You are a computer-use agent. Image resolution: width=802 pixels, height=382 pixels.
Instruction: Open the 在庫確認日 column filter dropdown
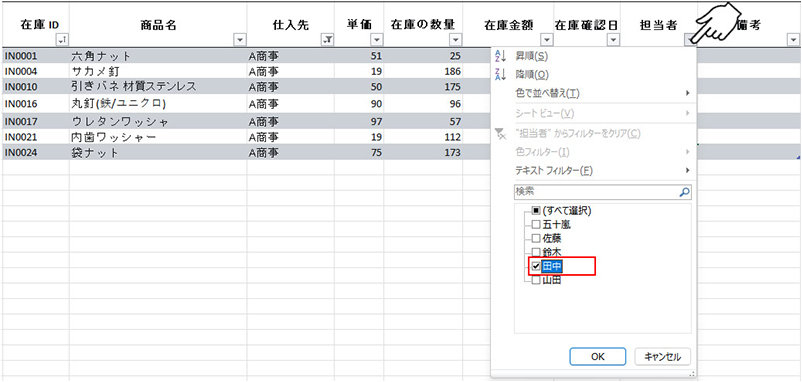pyautogui.click(x=613, y=40)
